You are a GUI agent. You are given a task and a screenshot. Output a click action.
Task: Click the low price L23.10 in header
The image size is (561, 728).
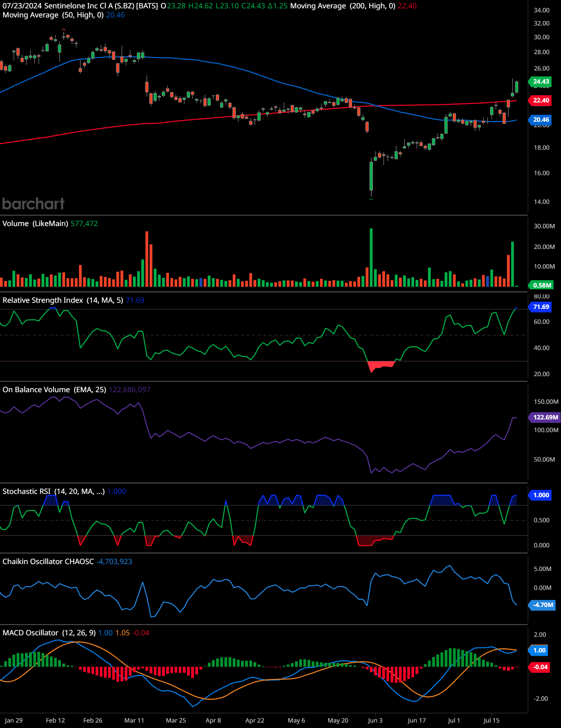(227, 6)
